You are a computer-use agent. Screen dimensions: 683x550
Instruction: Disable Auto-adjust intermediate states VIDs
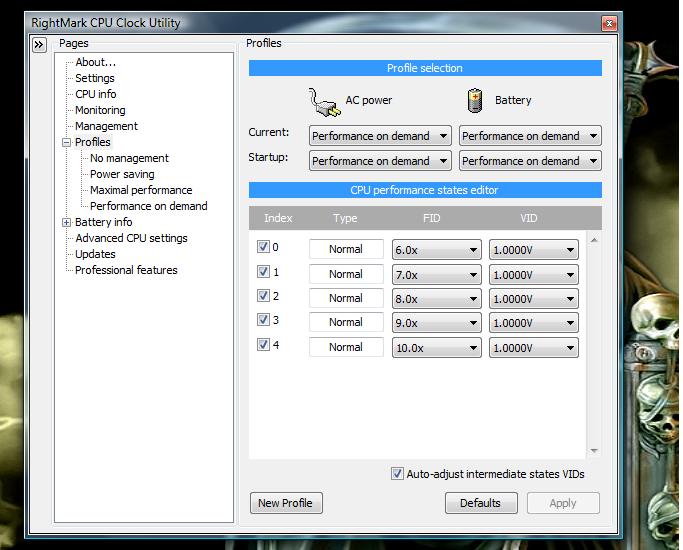pos(397,474)
